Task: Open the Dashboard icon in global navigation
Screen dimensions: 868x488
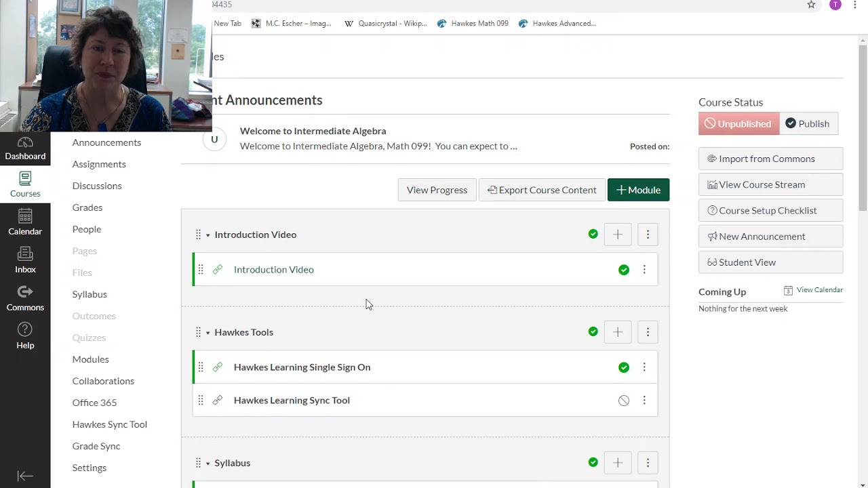Action: coord(25,148)
